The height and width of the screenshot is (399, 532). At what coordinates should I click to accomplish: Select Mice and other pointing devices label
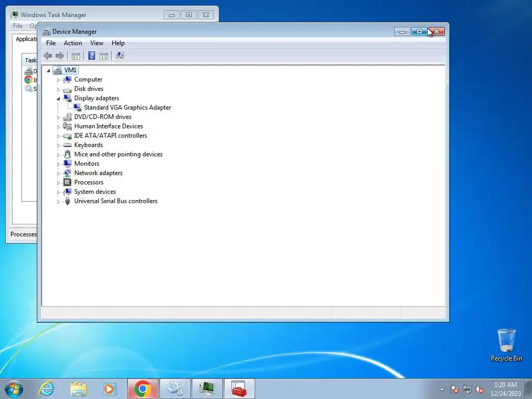click(118, 154)
